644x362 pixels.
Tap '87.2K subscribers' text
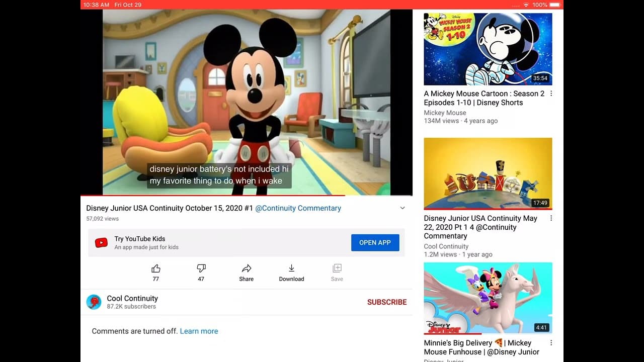click(131, 307)
